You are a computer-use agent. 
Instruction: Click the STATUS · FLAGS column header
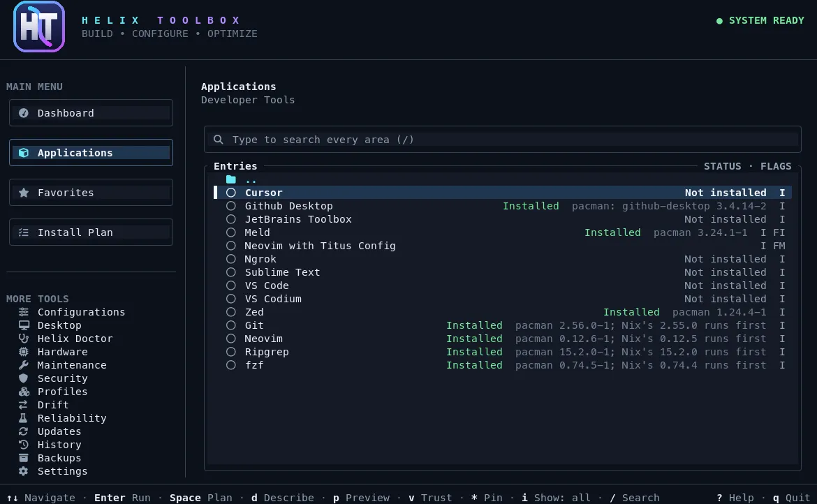coord(747,166)
